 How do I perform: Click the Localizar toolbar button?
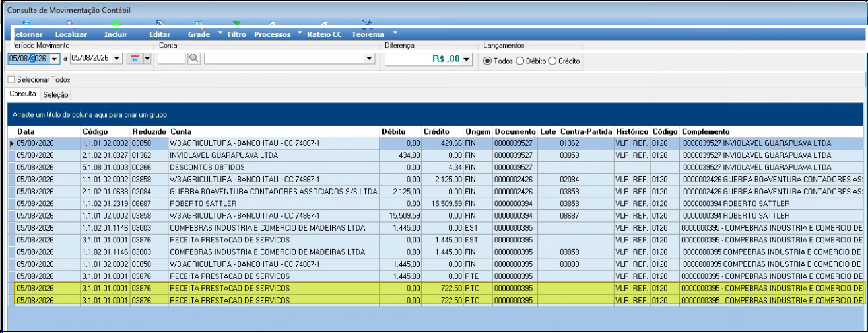point(71,34)
